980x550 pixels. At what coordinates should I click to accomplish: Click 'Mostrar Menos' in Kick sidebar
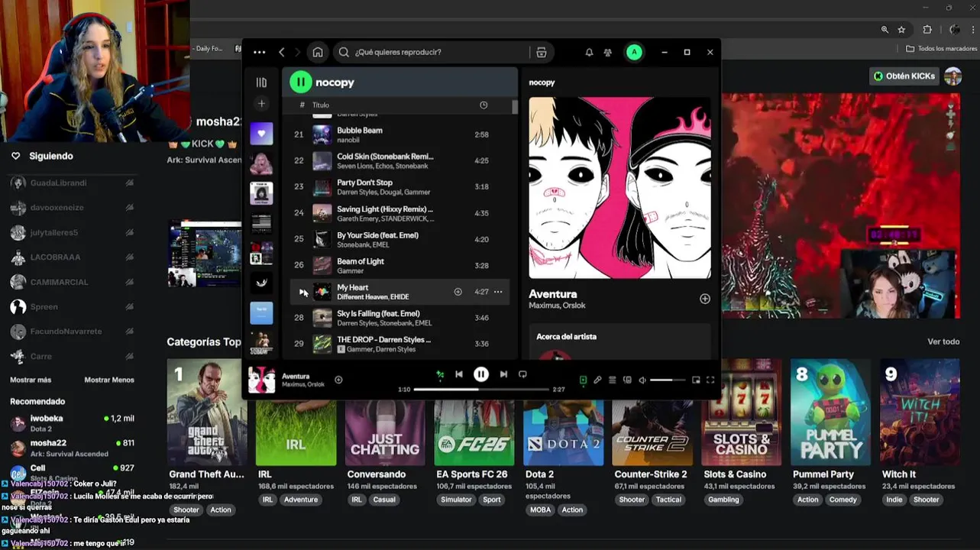click(x=109, y=380)
